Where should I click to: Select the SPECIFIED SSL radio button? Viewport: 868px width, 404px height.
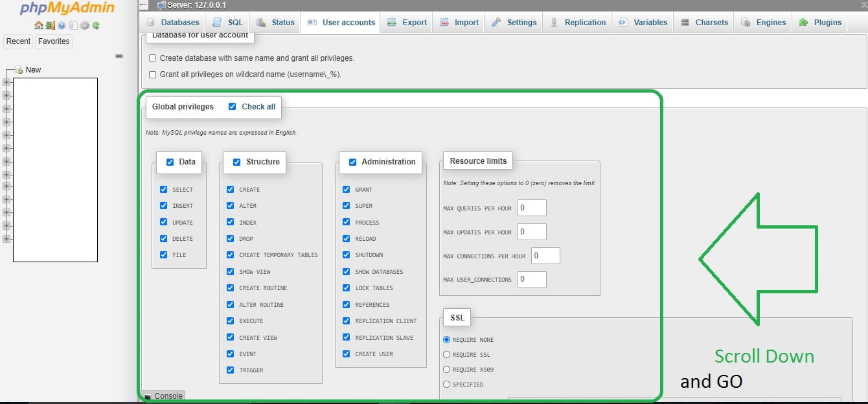446,385
